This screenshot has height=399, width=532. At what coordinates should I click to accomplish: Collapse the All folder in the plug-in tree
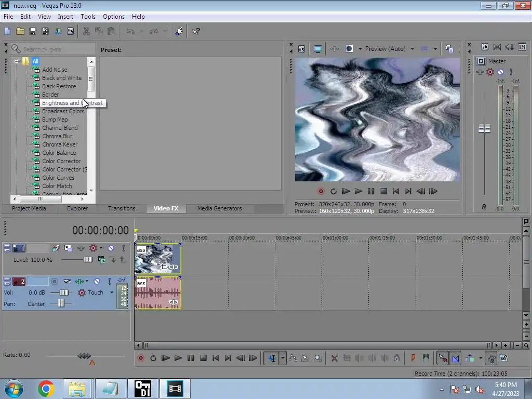pos(16,61)
